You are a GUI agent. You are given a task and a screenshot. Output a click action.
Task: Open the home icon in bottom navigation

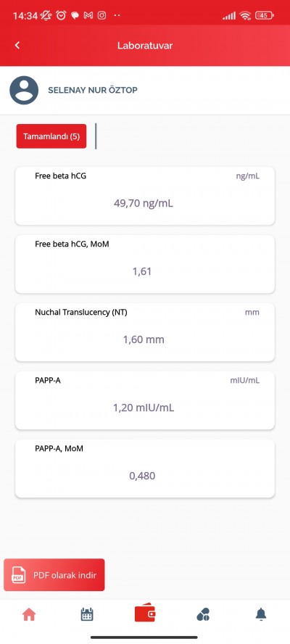[29, 615]
